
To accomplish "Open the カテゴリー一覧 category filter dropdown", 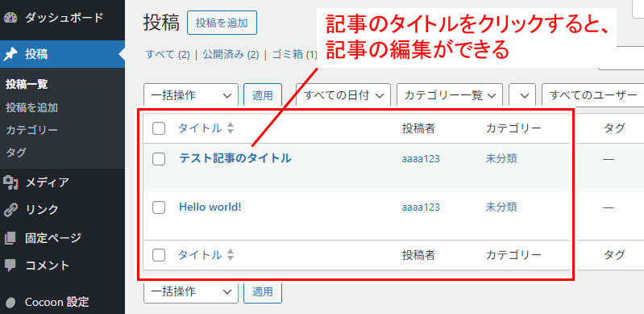I will tap(450, 95).
